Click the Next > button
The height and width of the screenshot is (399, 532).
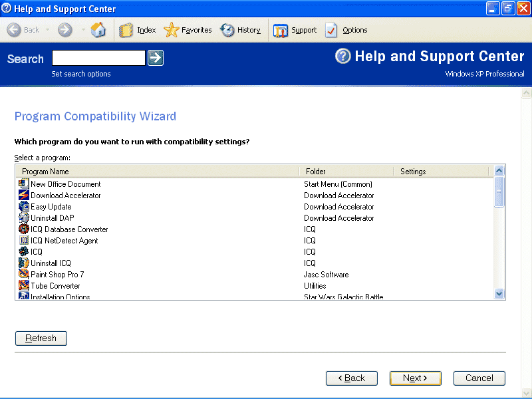click(x=415, y=378)
